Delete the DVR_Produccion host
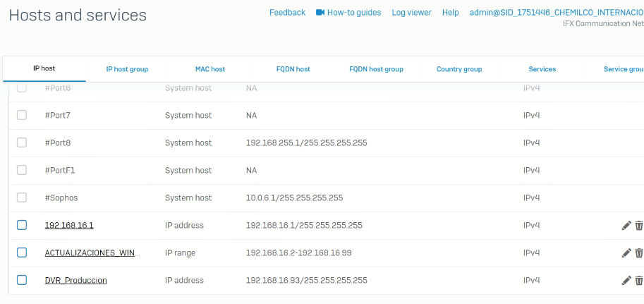Image resolution: width=644 pixels, height=304 pixels. [639, 281]
